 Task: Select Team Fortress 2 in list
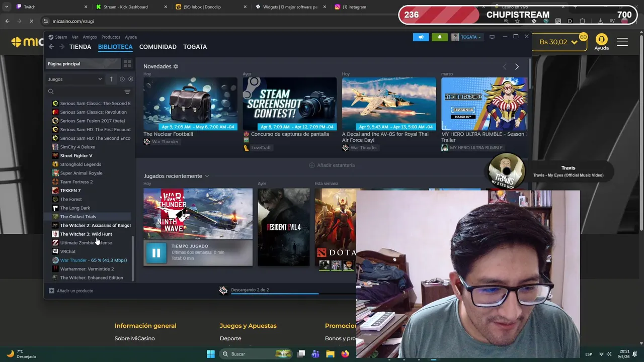pyautogui.click(x=76, y=182)
